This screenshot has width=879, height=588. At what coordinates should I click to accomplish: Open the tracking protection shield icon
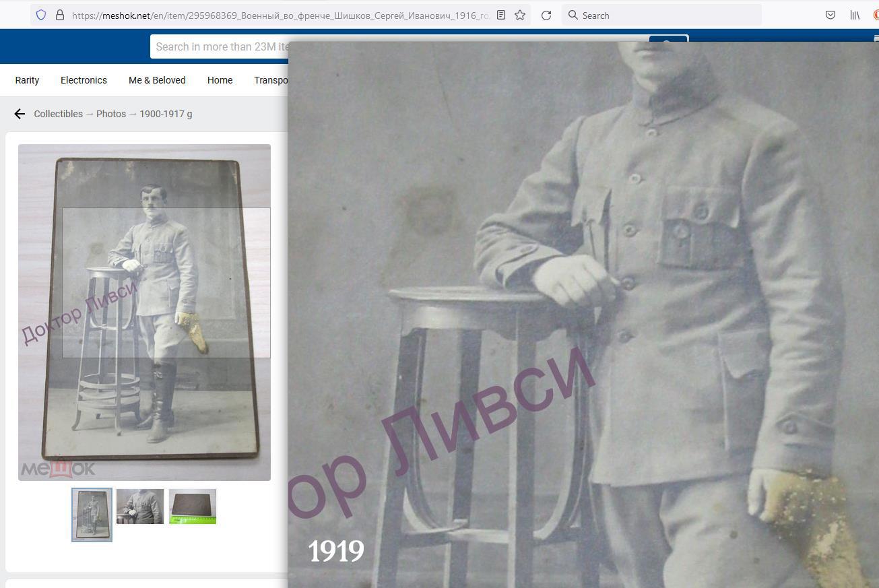coord(41,15)
